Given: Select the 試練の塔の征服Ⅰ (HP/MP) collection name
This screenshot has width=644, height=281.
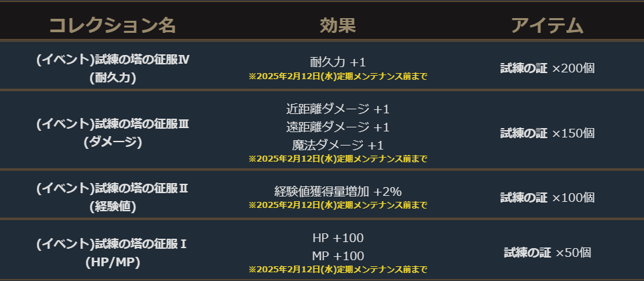Looking at the screenshot, I should 113,253.
